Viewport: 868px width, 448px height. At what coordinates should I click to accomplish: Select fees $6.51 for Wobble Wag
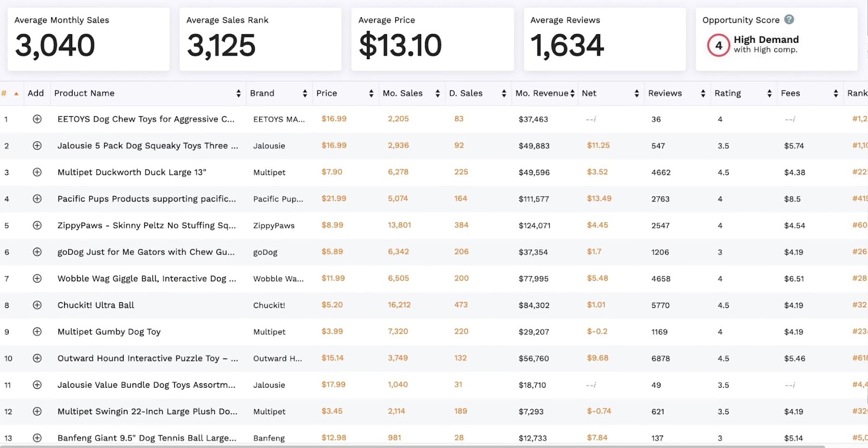pyautogui.click(x=794, y=279)
